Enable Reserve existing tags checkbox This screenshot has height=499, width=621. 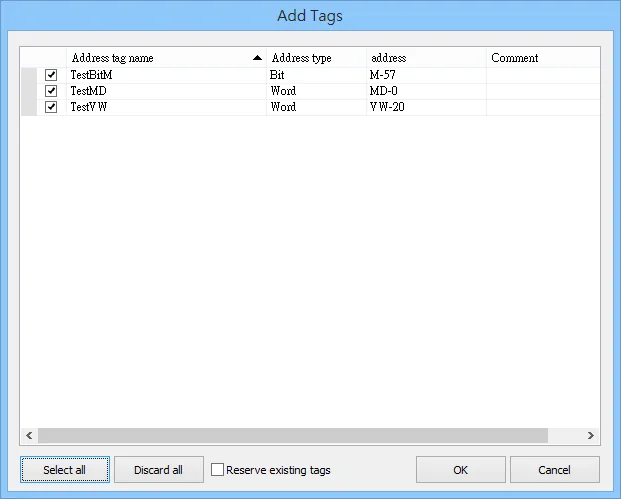point(217,470)
